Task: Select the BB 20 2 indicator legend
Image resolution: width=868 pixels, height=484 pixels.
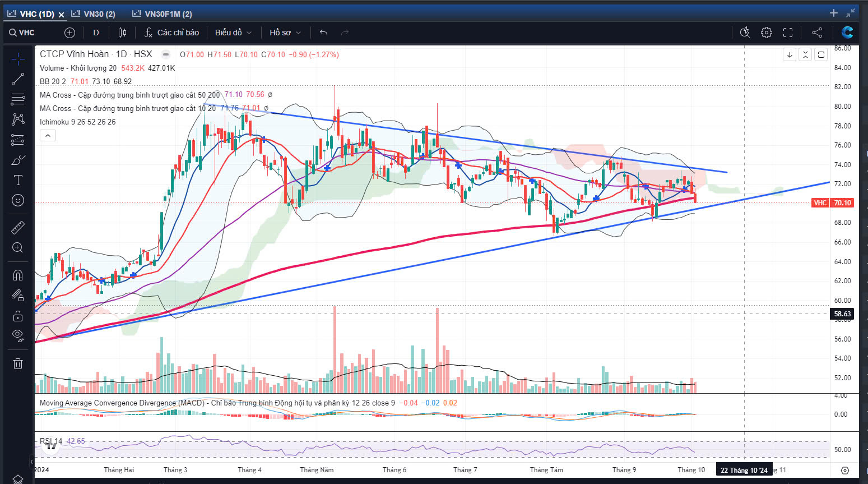Action: click(53, 81)
